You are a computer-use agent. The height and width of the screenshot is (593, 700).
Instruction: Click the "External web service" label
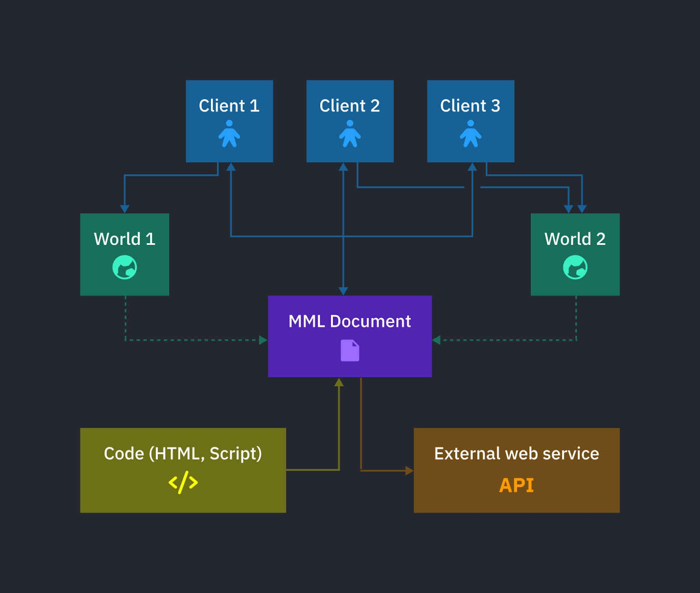tap(516, 453)
